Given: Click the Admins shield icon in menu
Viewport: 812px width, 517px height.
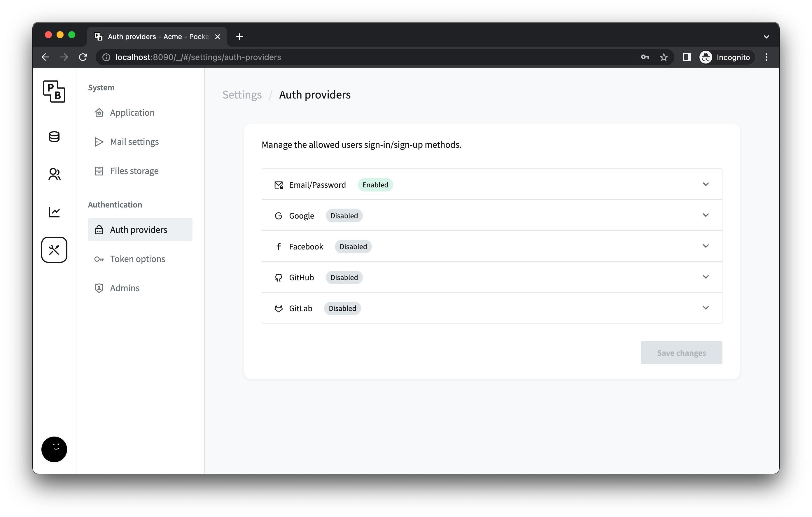Looking at the screenshot, I should 99,288.
